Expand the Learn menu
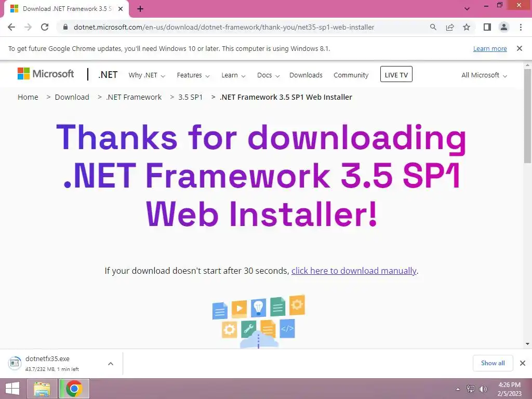Image resolution: width=532 pixels, height=399 pixels. click(x=233, y=75)
